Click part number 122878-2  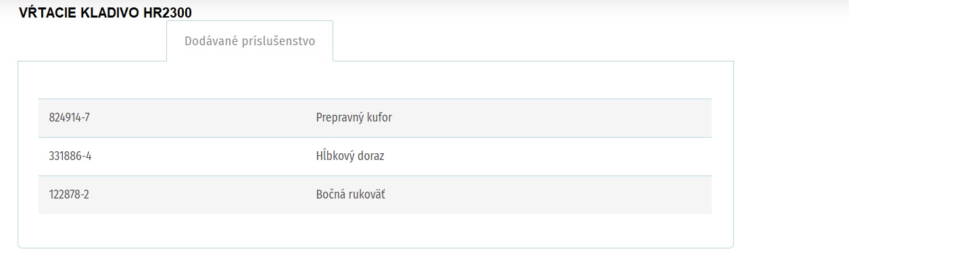(x=69, y=194)
